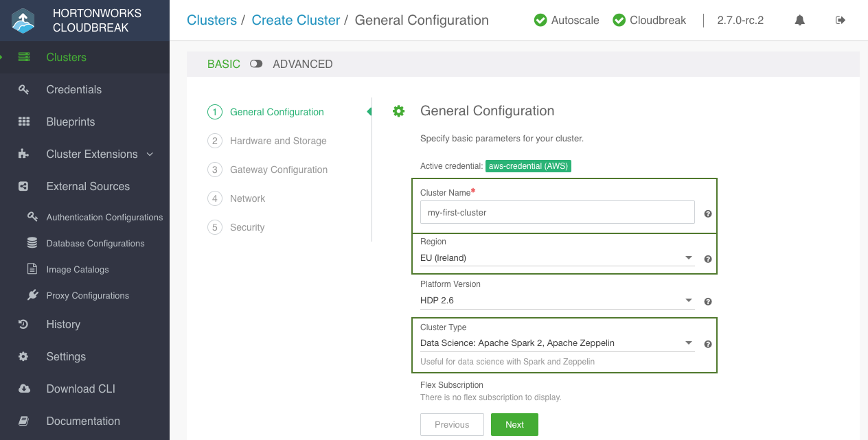Viewport: 868px width, 440px height.
Task: Click the logout icon in the header
Action: [840, 21]
